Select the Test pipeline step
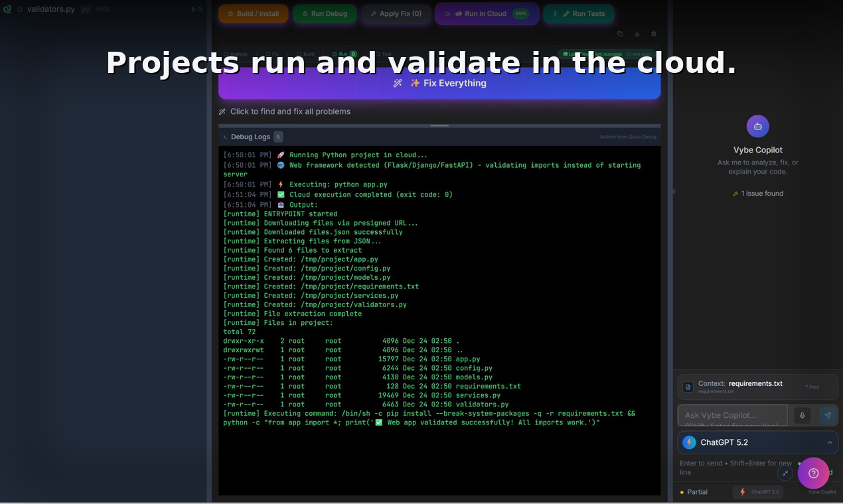Image resolution: width=843 pixels, height=504 pixels. (383, 54)
